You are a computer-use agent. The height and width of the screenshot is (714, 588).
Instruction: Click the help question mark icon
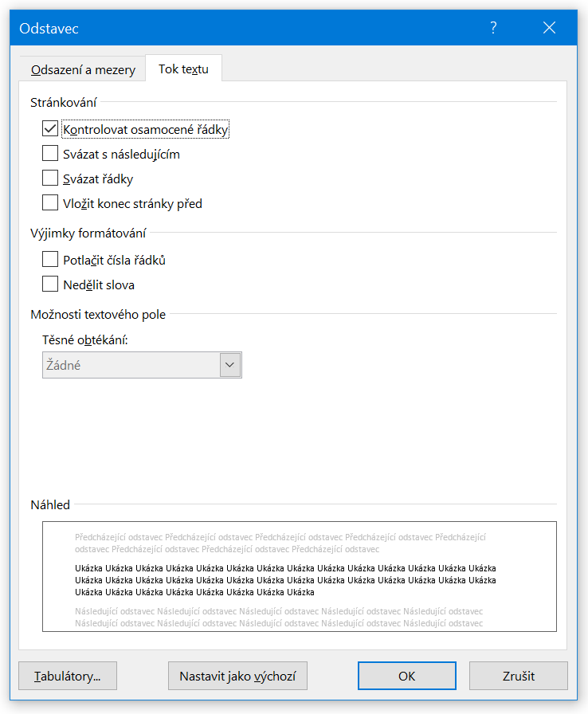tap(493, 28)
